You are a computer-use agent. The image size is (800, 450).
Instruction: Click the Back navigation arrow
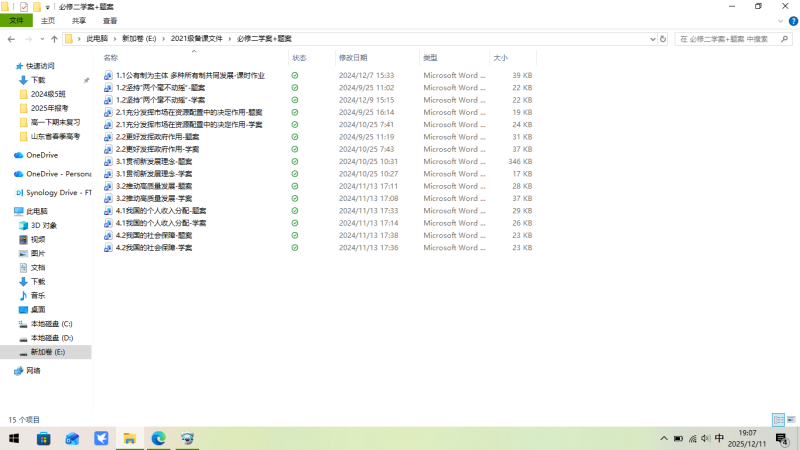coord(10,39)
